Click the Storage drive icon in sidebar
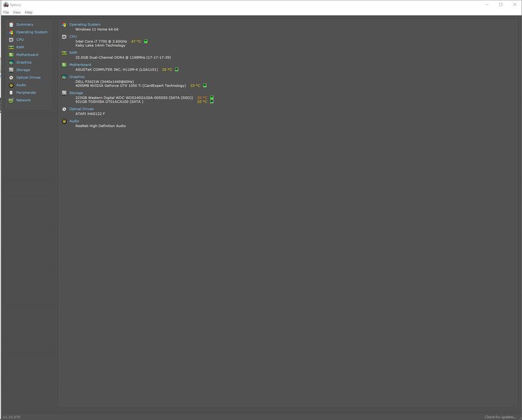The height and width of the screenshot is (420, 522). click(11, 70)
